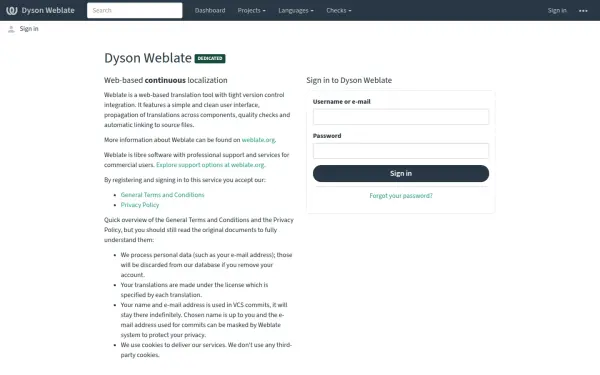This screenshot has height=375, width=600.
Task: Click the Username or e-mail field
Action: pyautogui.click(x=401, y=117)
